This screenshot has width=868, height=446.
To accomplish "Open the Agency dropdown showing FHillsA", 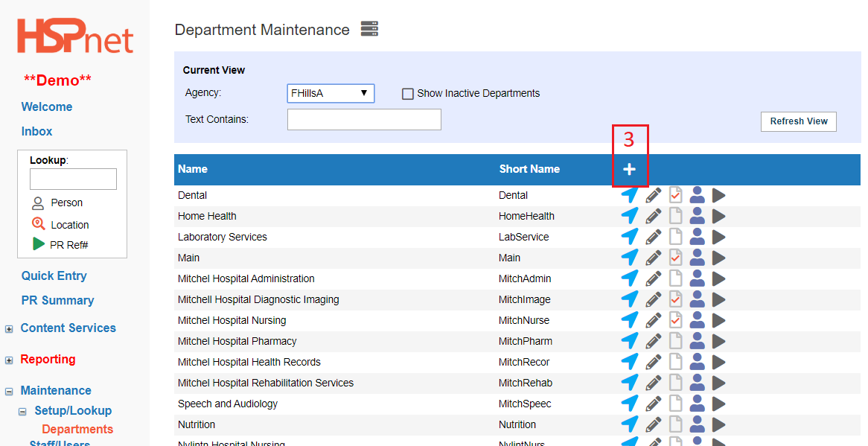I will tap(331, 93).
